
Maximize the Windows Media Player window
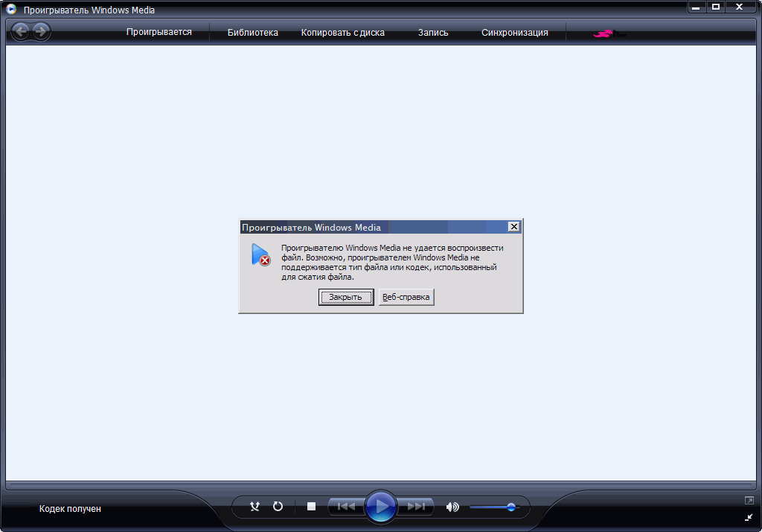(x=716, y=7)
